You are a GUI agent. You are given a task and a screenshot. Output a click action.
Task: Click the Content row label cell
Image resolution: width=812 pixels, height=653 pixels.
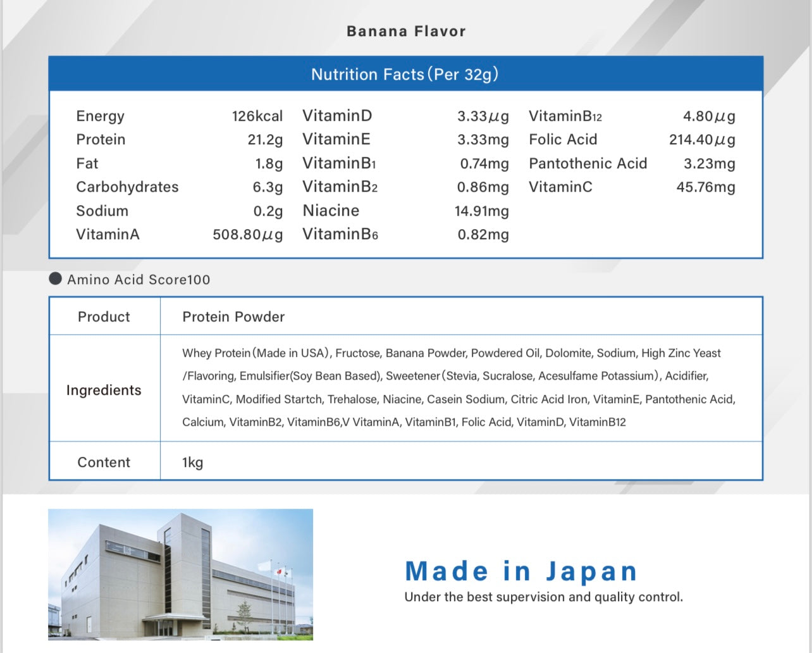[104, 463]
